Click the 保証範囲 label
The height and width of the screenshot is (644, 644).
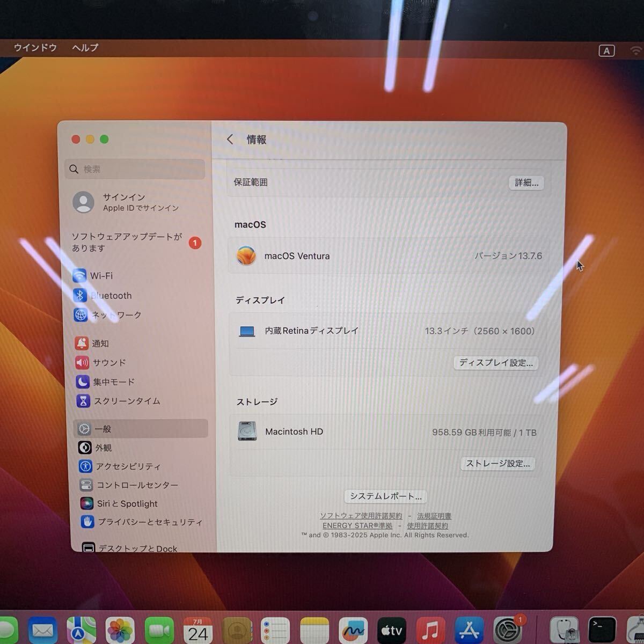(x=251, y=182)
